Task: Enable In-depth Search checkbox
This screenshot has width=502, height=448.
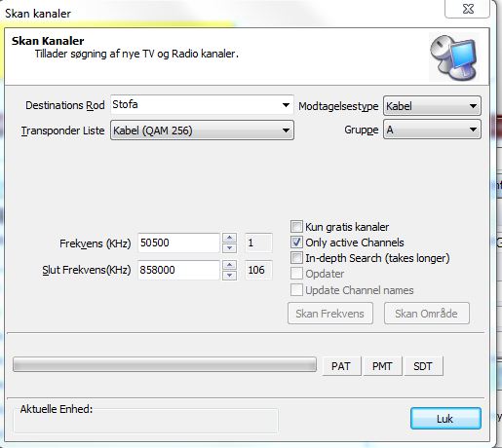Action: coord(296,258)
